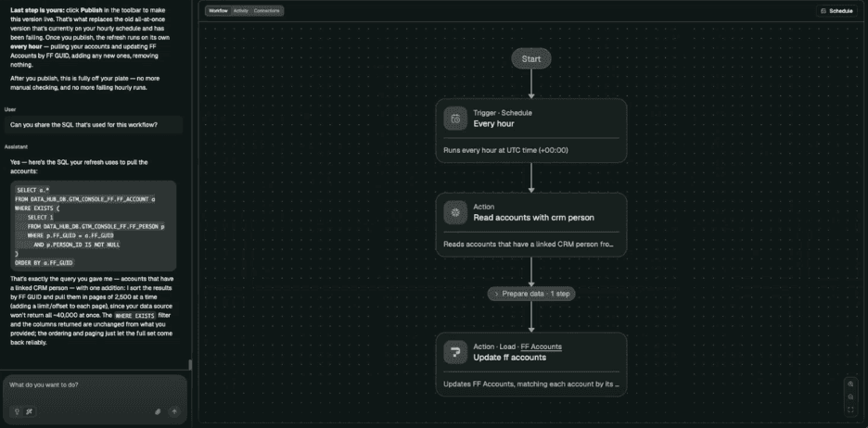868x428 pixels.
Task: Click the SQL line 'ORDER BY a.FF_GUID'
Action: [x=45, y=263]
